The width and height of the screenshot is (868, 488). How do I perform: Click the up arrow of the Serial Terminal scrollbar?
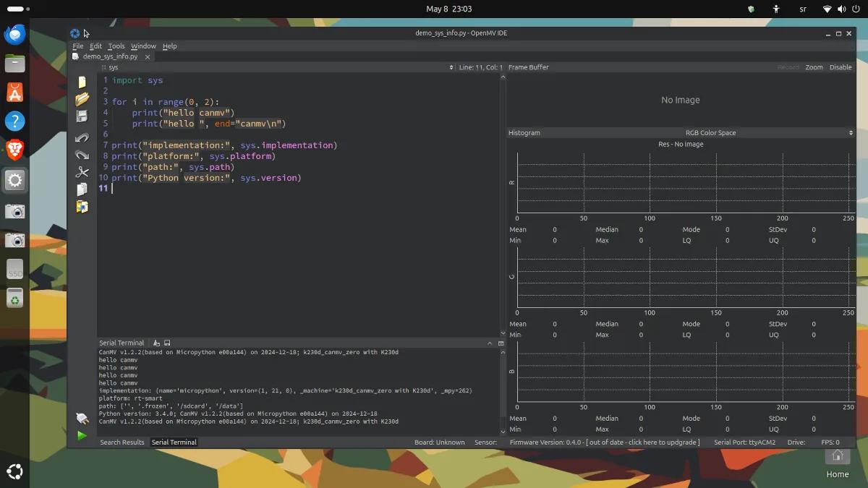503,354
